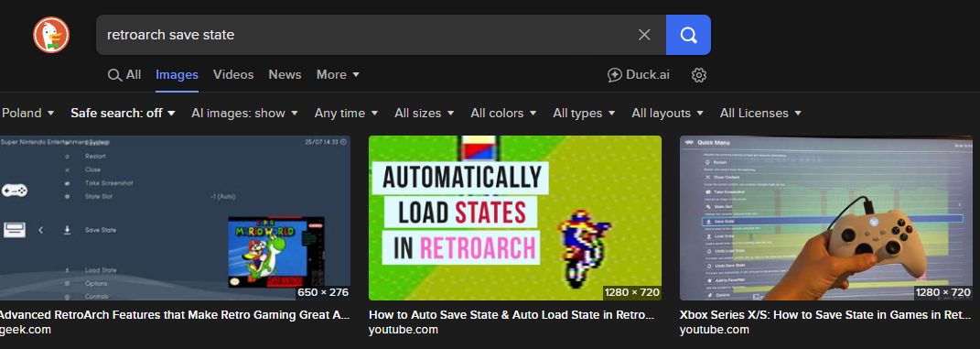980x349 pixels.
Task: Open the DuckDuckGo logo homepage
Action: coord(51,35)
